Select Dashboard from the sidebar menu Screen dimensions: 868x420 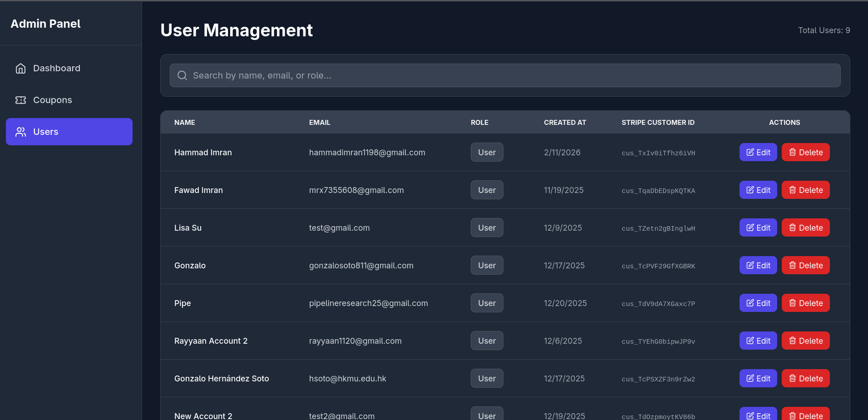point(56,68)
